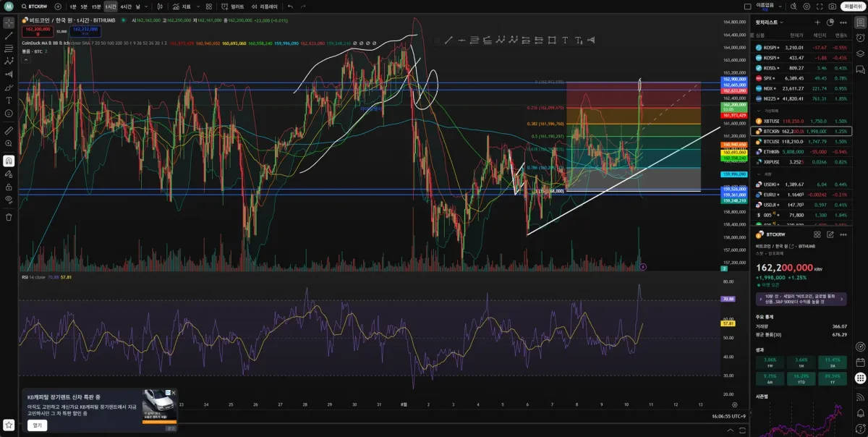Select the 날 daily timeframe

pos(137,7)
